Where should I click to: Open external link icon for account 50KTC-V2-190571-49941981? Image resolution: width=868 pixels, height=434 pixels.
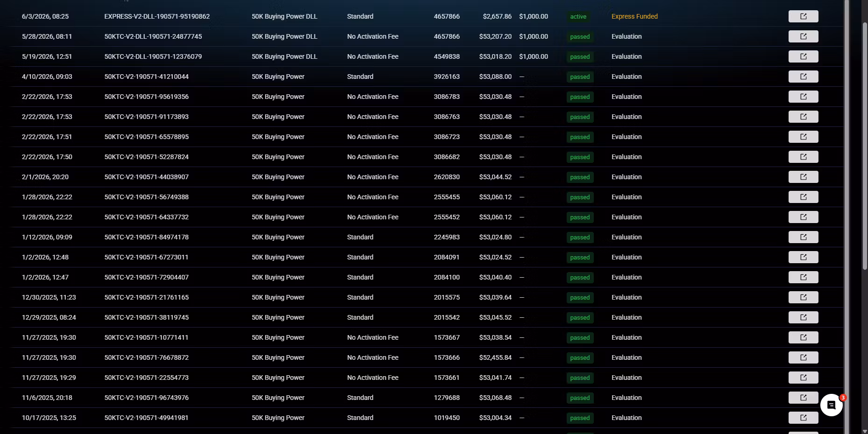(803, 418)
